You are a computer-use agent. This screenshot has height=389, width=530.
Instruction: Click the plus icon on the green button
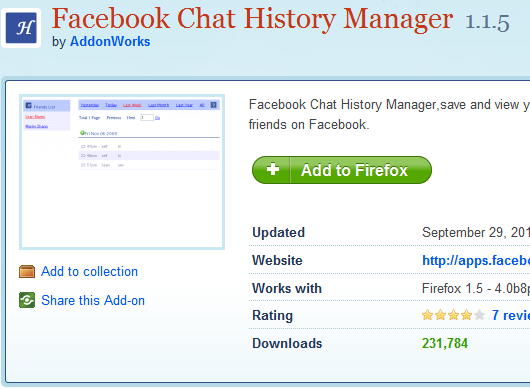[273, 169]
